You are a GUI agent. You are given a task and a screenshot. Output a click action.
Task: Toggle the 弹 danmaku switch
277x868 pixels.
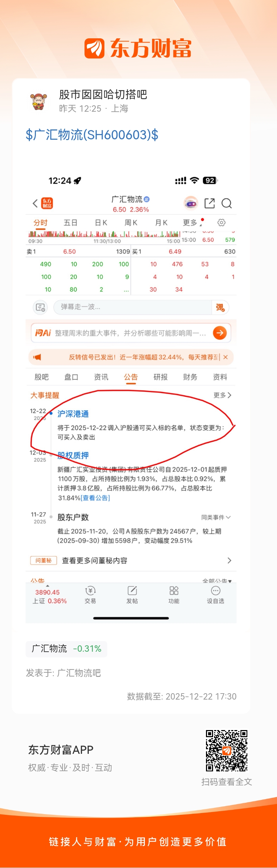pos(220,307)
